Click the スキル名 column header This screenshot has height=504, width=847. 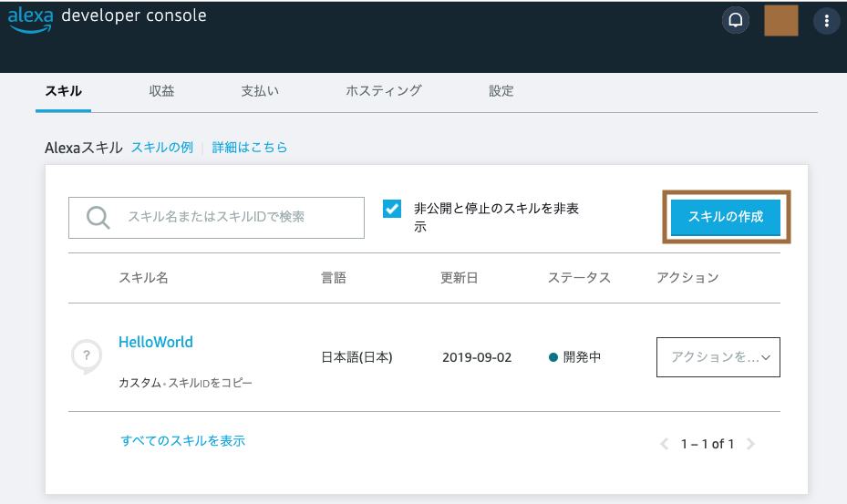coord(143,278)
